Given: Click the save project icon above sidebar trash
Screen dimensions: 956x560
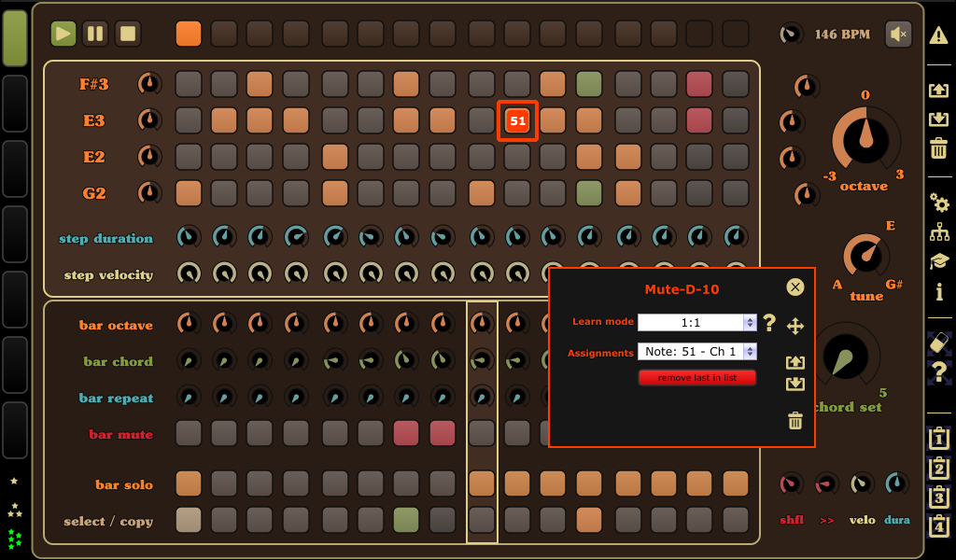Looking at the screenshot, I should 939,119.
